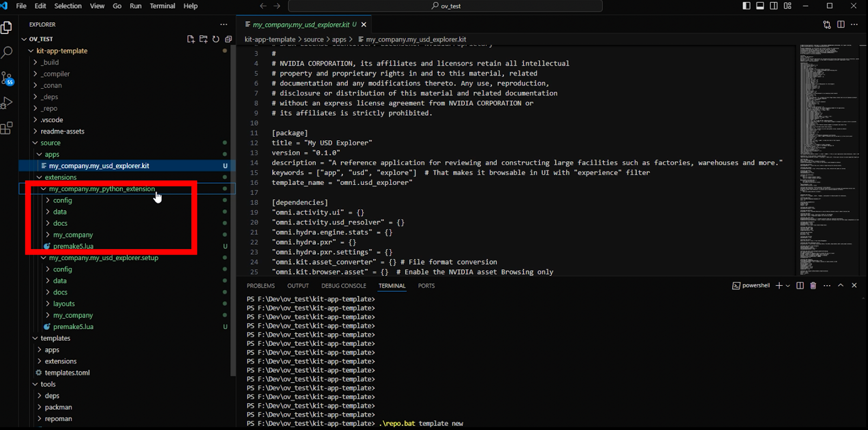868x430 pixels.
Task: Expand the _build folder
Action: [x=124, y=62]
